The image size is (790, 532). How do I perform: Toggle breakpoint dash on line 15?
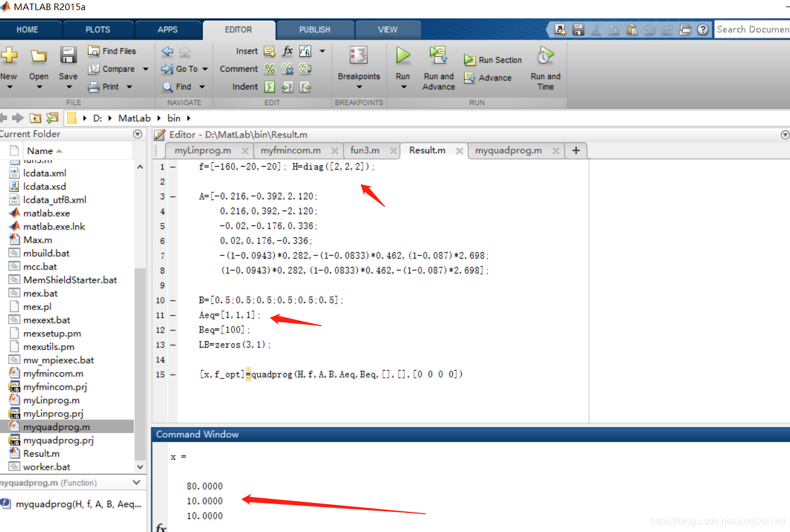click(173, 375)
